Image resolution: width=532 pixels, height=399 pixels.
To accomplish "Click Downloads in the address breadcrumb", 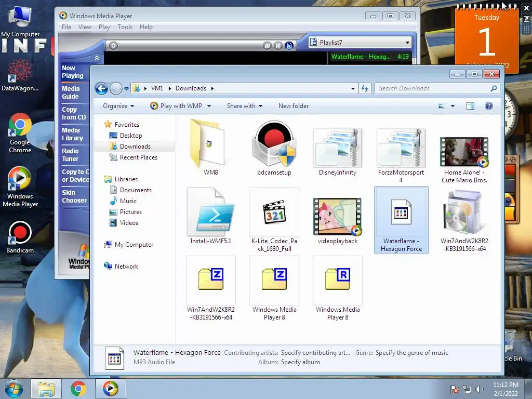I will coord(191,88).
